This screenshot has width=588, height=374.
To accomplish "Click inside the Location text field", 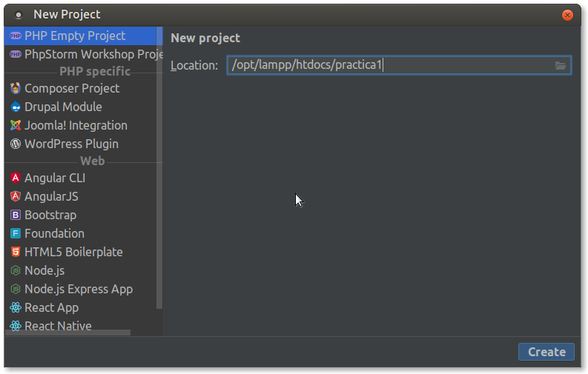I will pyautogui.click(x=386, y=66).
